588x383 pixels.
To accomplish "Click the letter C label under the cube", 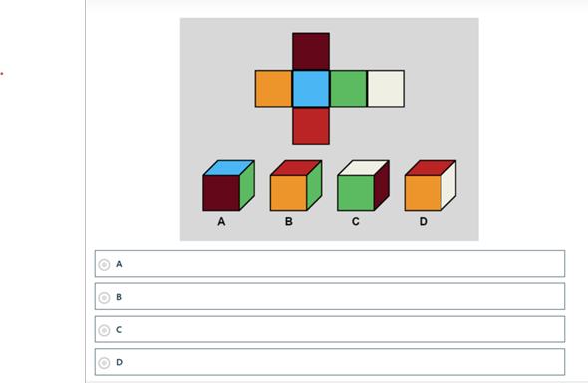I will click(x=356, y=222).
